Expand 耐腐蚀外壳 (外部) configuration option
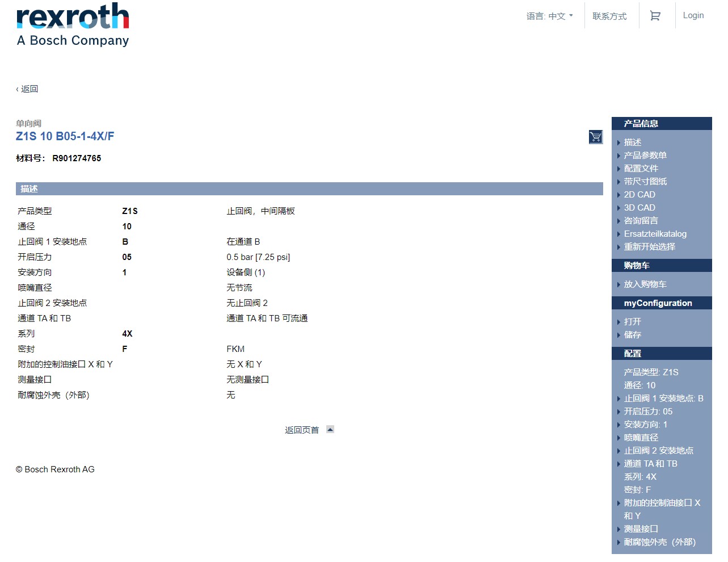 [x=660, y=542]
